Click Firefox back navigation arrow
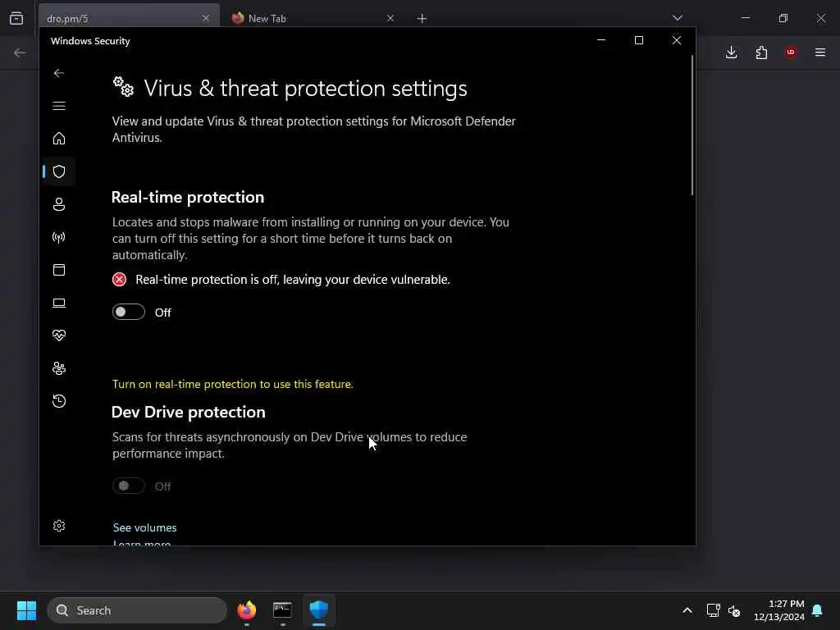The width and height of the screenshot is (840, 630). pos(20,52)
